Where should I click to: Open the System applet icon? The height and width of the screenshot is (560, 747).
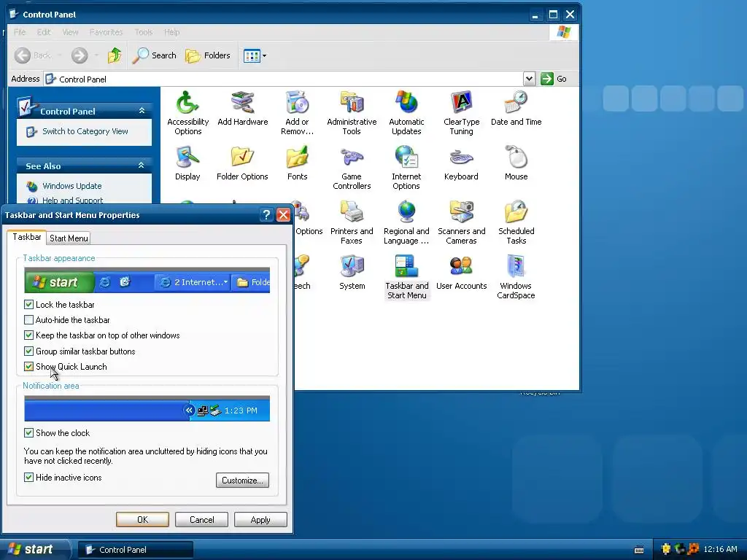point(352,273)
